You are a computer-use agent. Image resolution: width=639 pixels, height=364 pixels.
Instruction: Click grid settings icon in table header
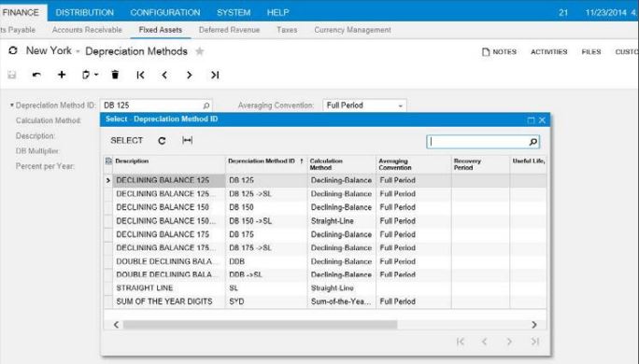point(108,161)
